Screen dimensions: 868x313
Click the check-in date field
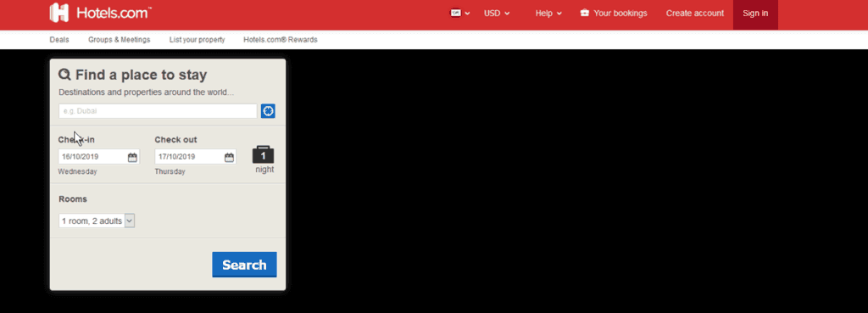tap(99, 157)
